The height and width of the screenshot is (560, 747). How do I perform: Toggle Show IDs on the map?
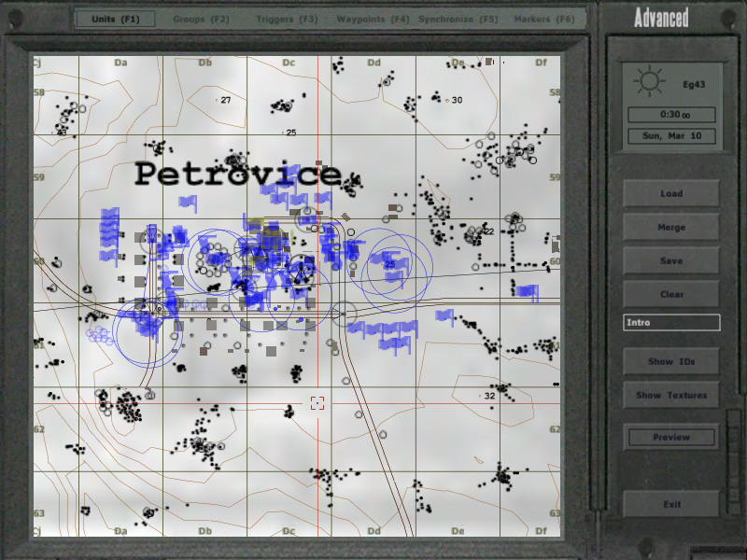671,361
